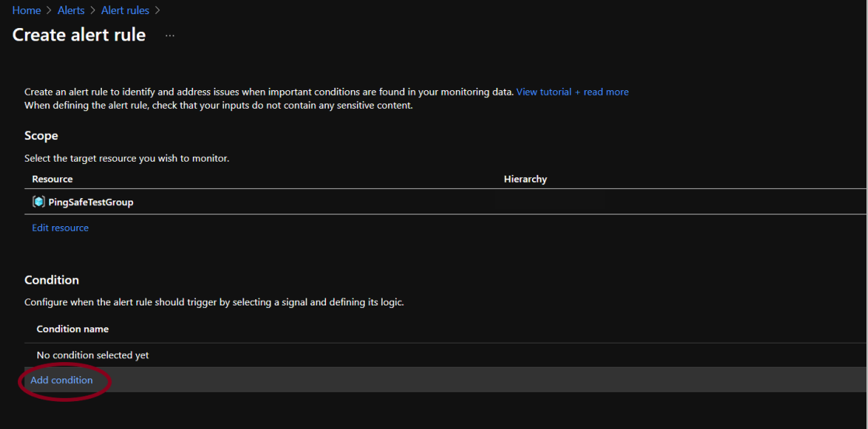
Task: Click Add condition link
Action: click(61, 380)
